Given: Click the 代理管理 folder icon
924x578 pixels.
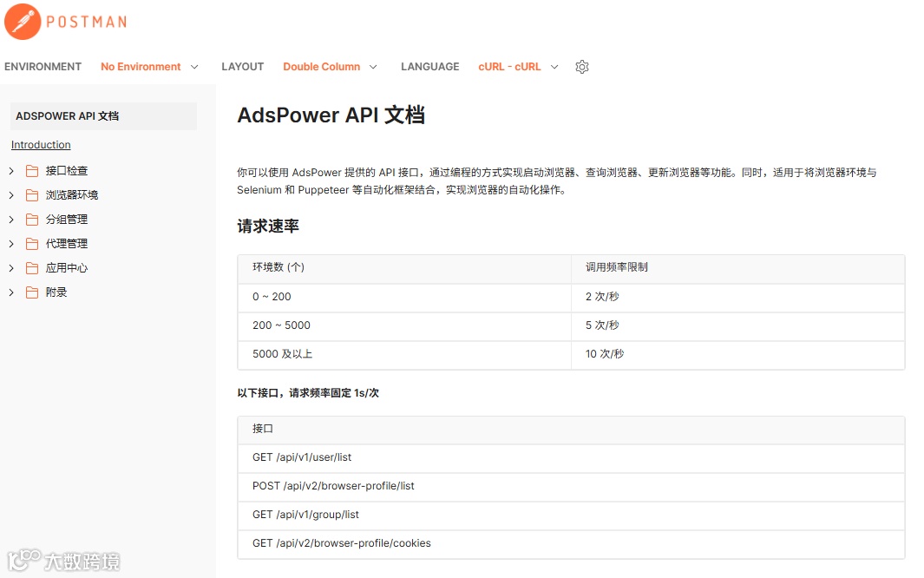Looking at the screenshot, I should 32,244.
